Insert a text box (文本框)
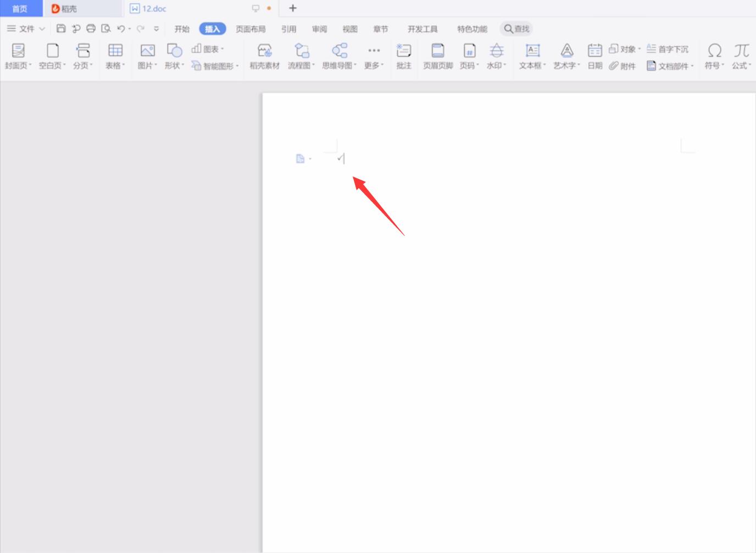Image resolution: width=756 pixels, height=553 pixels. [532, 57]
